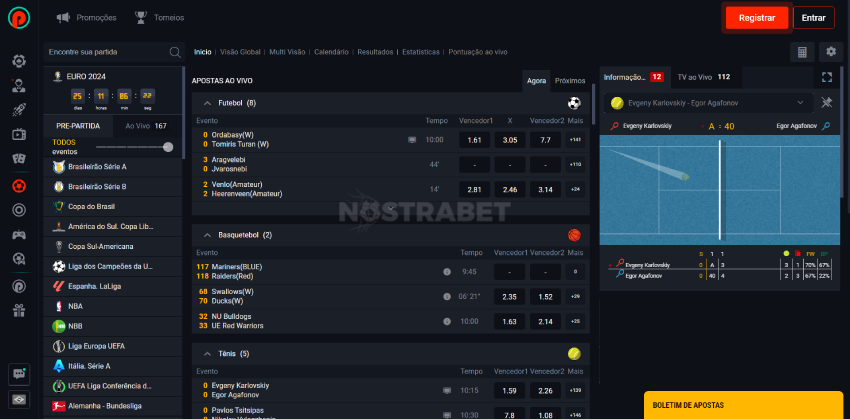Screen dimensions: 850x419
Task: Open the BOLETIM DE APOSTAS bet slip
Action: click(x=743, y=405)
